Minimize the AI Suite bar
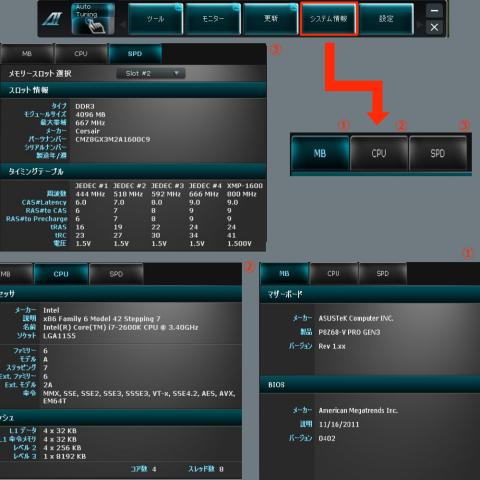Image resolution: width=480 pixels, height=480 pixels. point(434,11)
